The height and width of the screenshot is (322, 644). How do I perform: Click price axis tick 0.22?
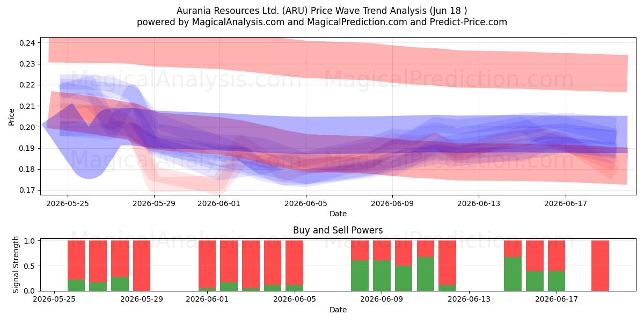point(27,85)
